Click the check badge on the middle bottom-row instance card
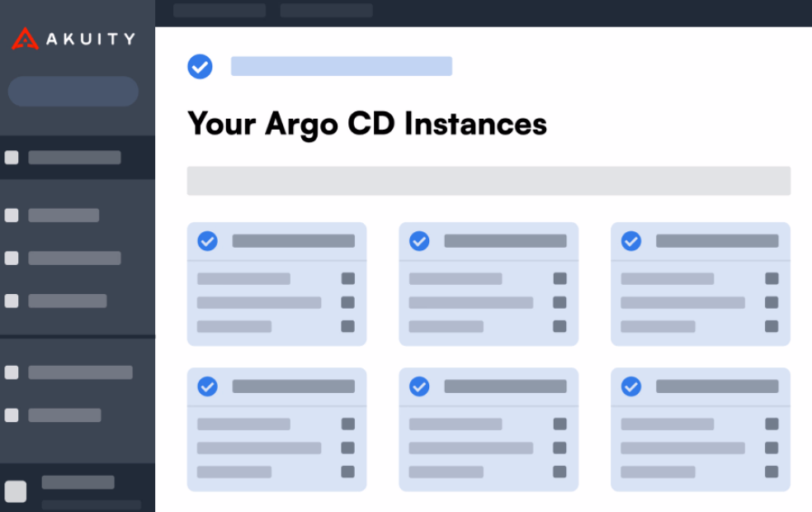812x512 pixels. pos(419,386)
